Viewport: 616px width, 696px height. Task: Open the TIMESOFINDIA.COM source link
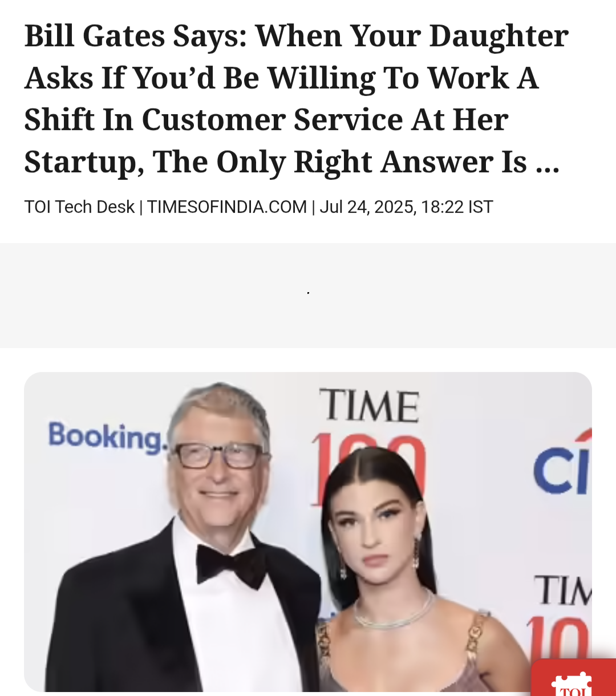coord(227,207)
